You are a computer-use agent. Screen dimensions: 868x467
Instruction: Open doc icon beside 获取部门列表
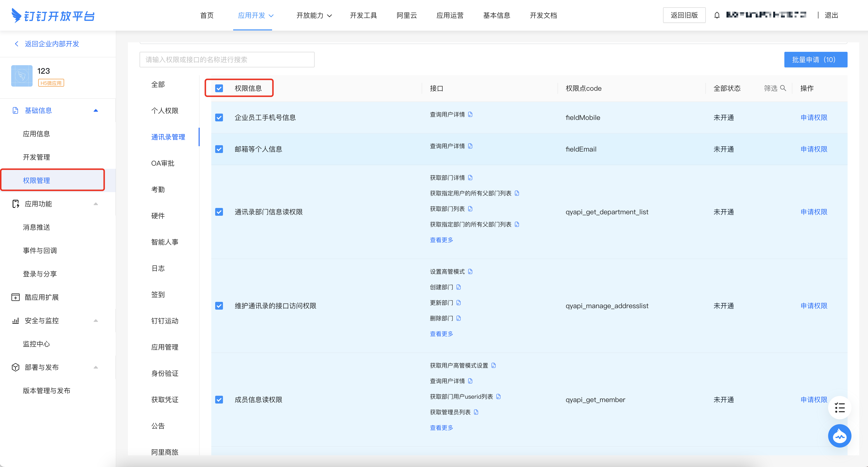tap(470, 209)
